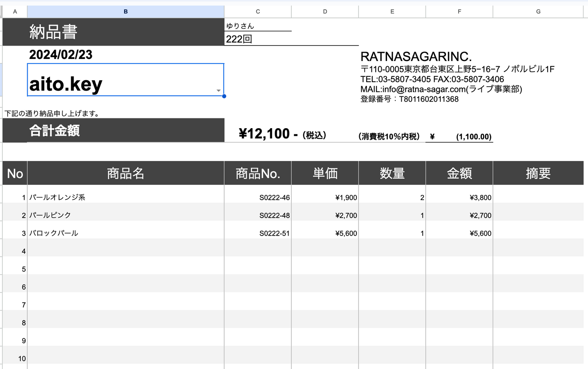Click the total amount ¥12,100
This screenshot has width=588, height=369.
pos(264,133)
